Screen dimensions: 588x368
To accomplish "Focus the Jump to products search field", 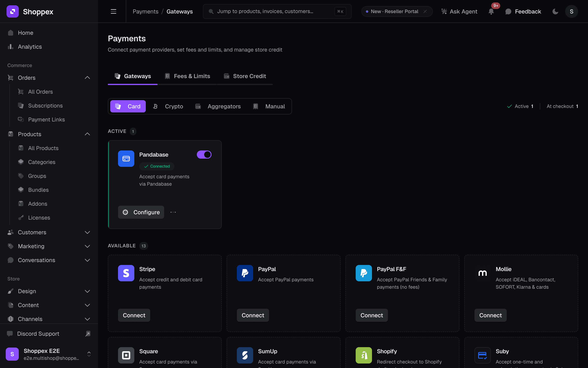I will point(277,11).
